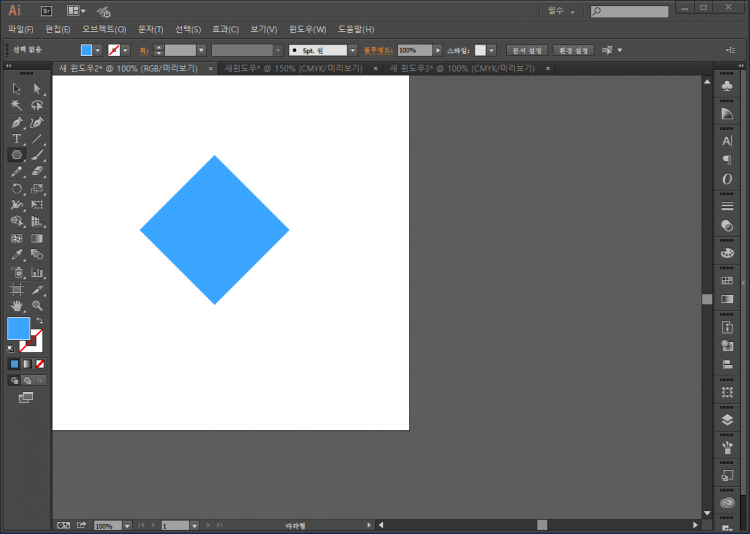The height and width of the screenshot is (534, 750).
Task: Choose the Rotate tool
Action: click(16, 188)
